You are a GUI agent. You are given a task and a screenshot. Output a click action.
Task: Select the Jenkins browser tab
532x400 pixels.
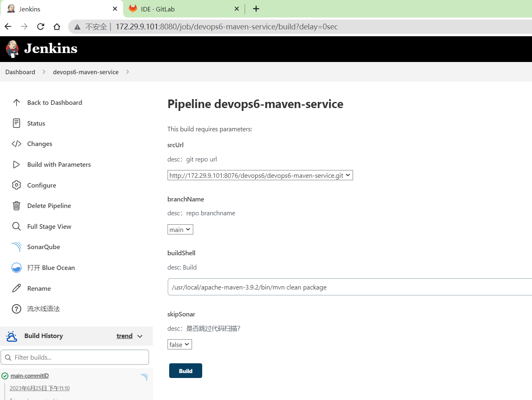coord(62,9)
